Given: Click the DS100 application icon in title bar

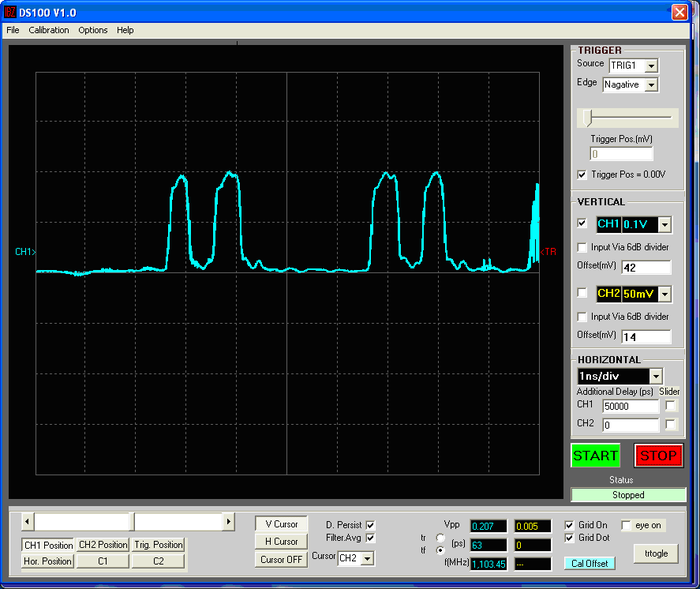Looking at the screenshot, I should click(x=10, y=12).
